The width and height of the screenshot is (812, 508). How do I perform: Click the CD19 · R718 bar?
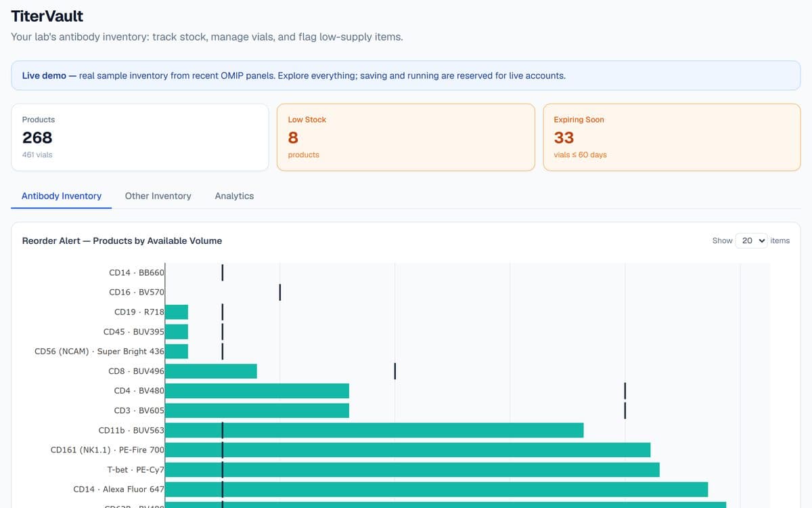coord(177,312)
